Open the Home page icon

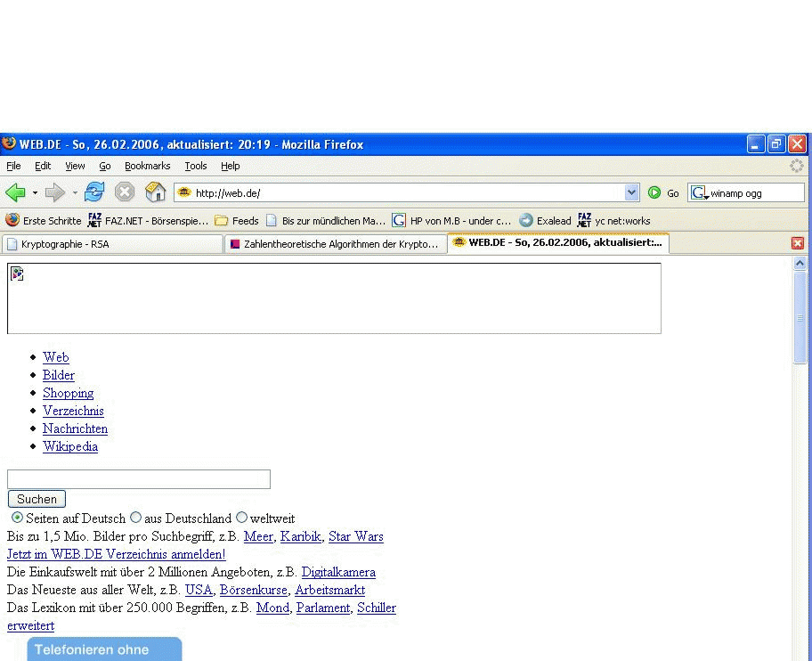tap(155, 192)
